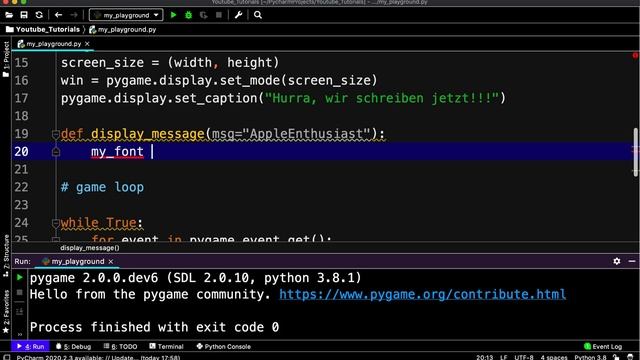640x360 pixels.
Task: Open the 6: TODO tool window
Action: tap(120, 347)
